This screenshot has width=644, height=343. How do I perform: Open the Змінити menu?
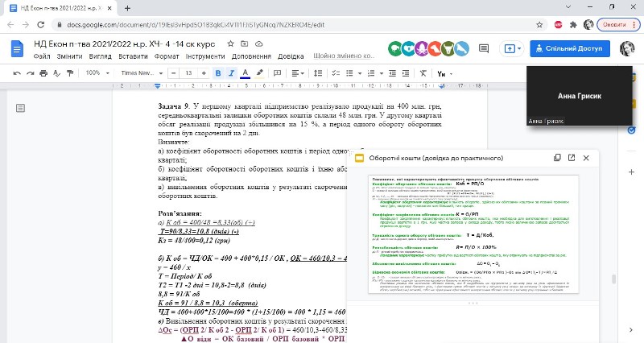coord(69,56)
